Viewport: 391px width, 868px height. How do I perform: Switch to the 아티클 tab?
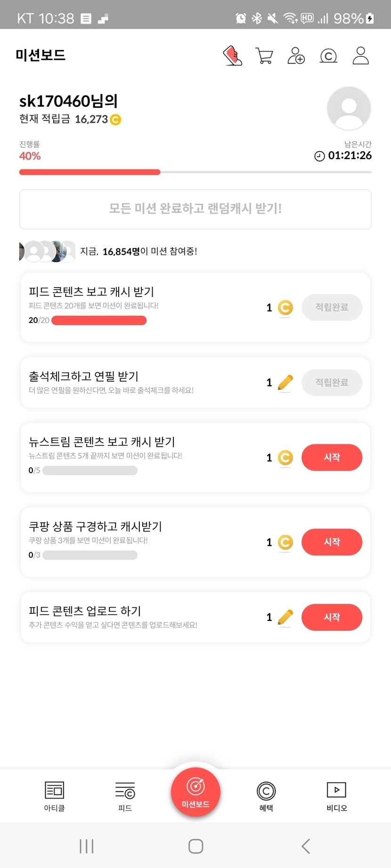(x=54, y=796)
